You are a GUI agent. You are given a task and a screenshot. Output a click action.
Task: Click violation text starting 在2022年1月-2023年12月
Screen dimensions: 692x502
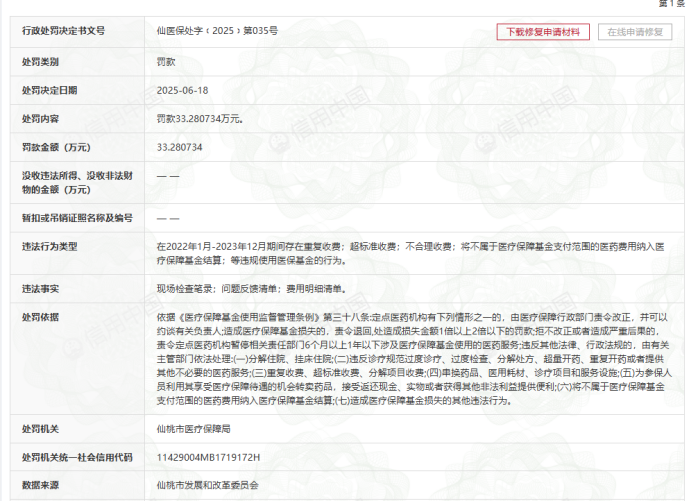click(410, 253)
